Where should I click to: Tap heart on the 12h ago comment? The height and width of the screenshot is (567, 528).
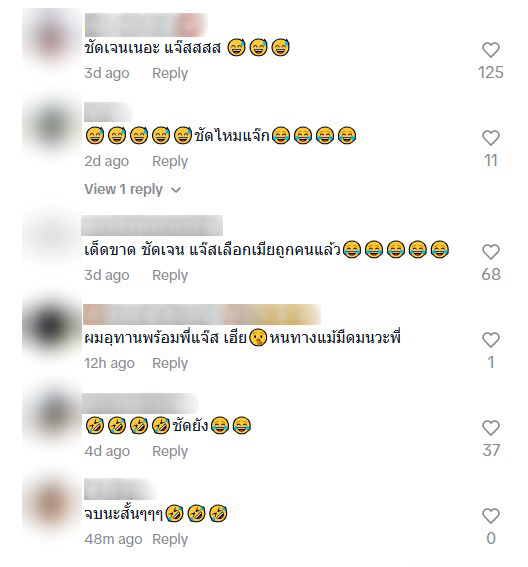click(491, 340)
